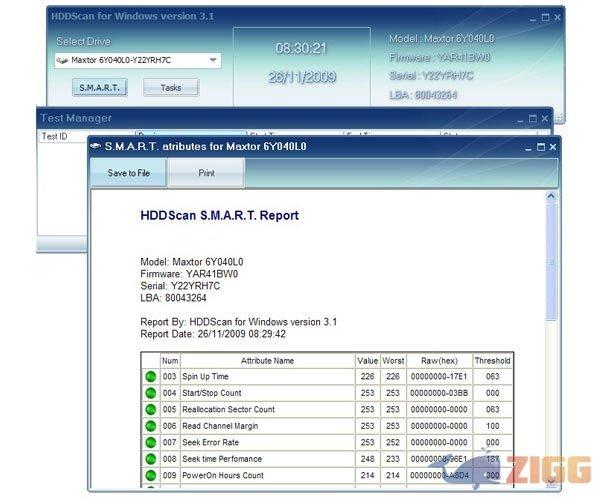Click drive icon in Select Drive box
Viewport: 600px width, 500px height.
[62, 60]
